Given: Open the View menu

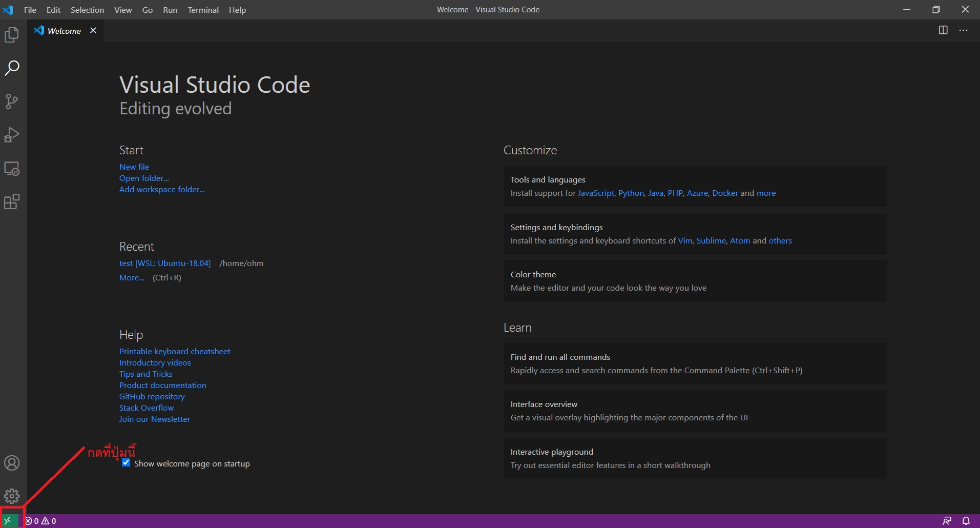Looking at the screenshot, I should point(123,10).
